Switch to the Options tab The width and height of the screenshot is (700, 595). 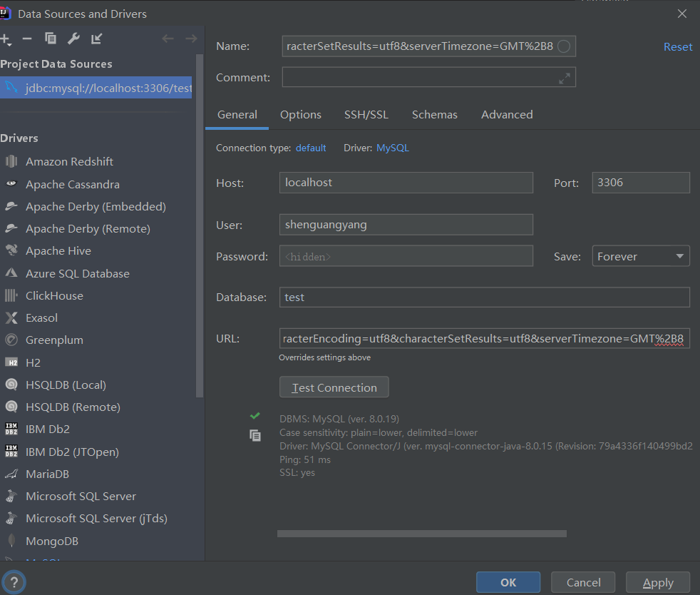(300, 115)
